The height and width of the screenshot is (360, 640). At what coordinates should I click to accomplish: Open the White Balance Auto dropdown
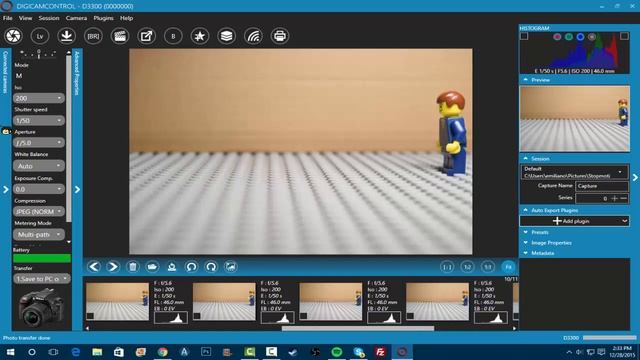click(39, 166)
